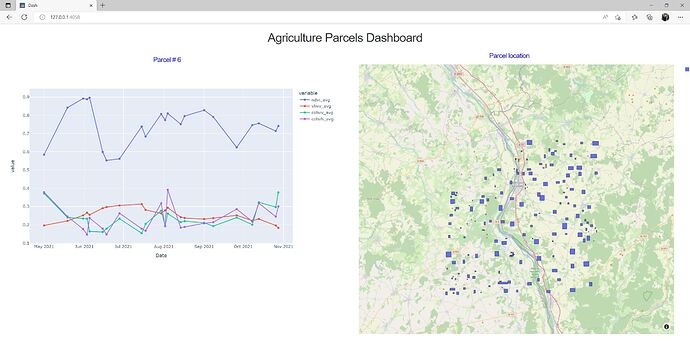Toggle the map legend blue square

point(687,69)
